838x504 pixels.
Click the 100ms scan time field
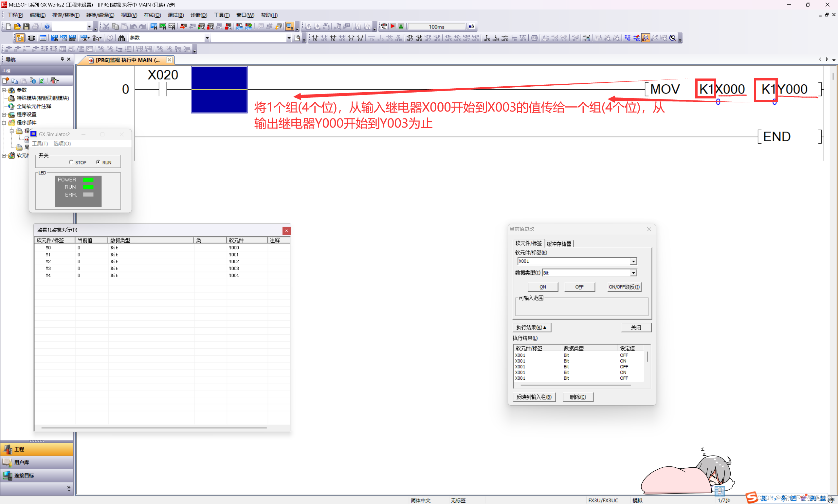(x=436, y=27)
